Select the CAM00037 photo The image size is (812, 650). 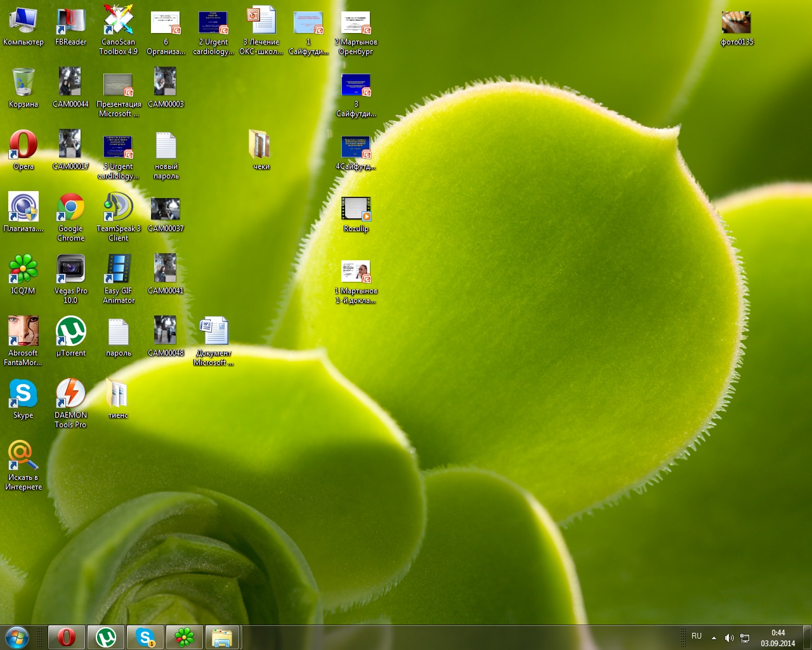[166, 215]
